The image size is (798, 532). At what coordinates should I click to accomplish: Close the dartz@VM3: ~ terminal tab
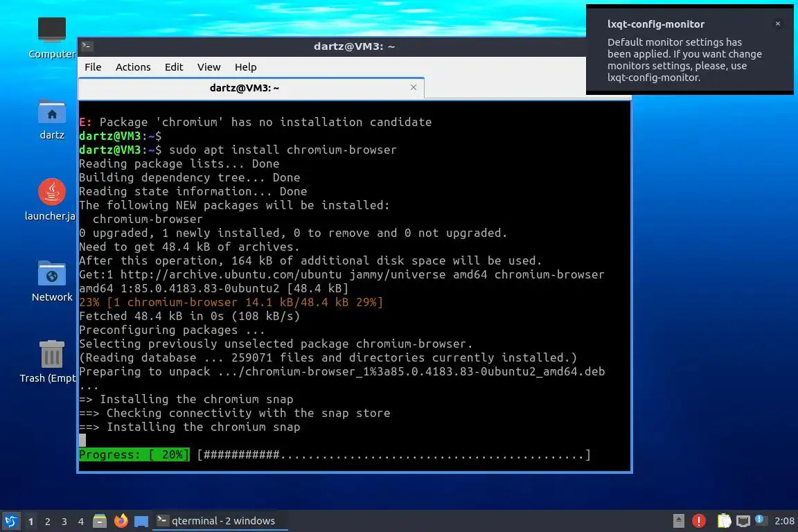(x=414, y=87)
